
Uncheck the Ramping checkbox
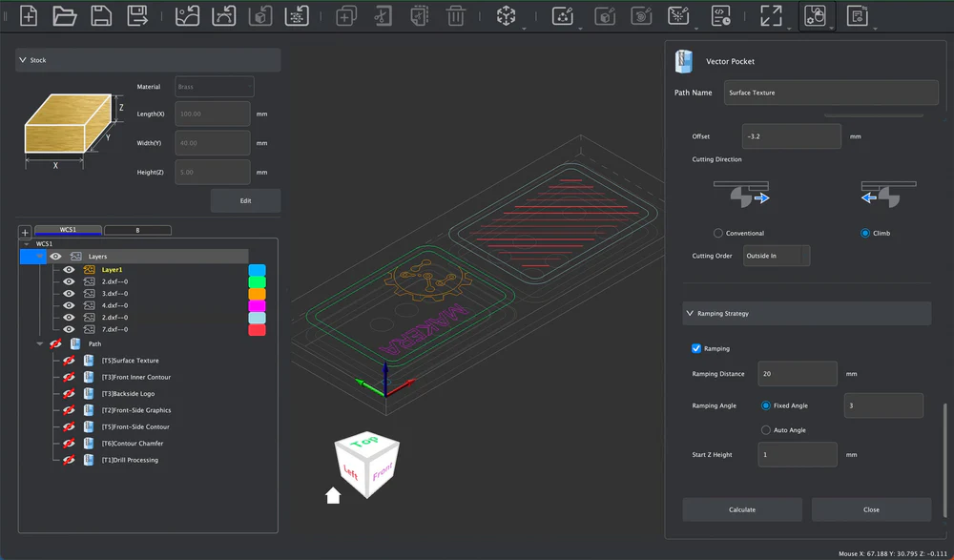pyautogui.click(x=695, y=349)
